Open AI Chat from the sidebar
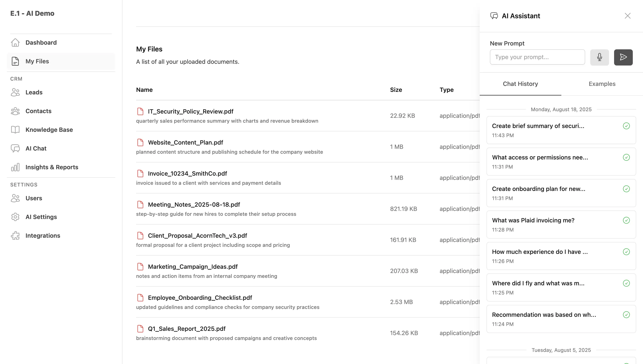Screen dimensions: 643x364 [61, 148]
